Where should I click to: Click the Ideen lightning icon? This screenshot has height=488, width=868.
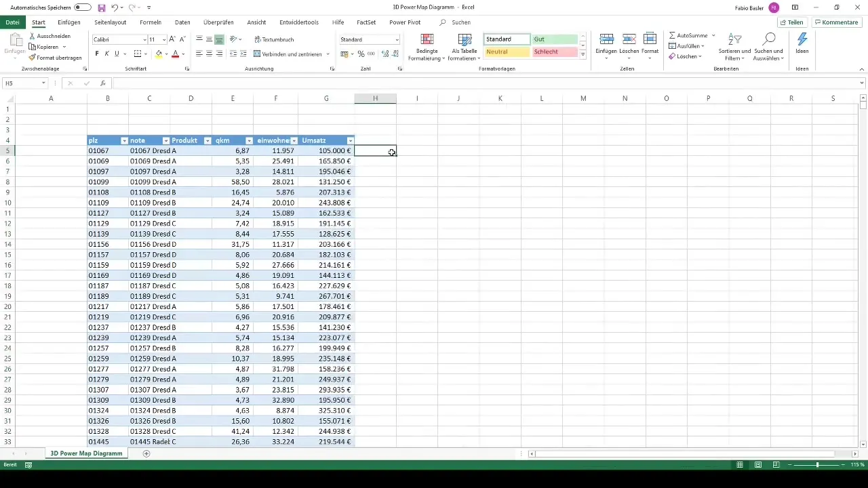pos(802,39)
